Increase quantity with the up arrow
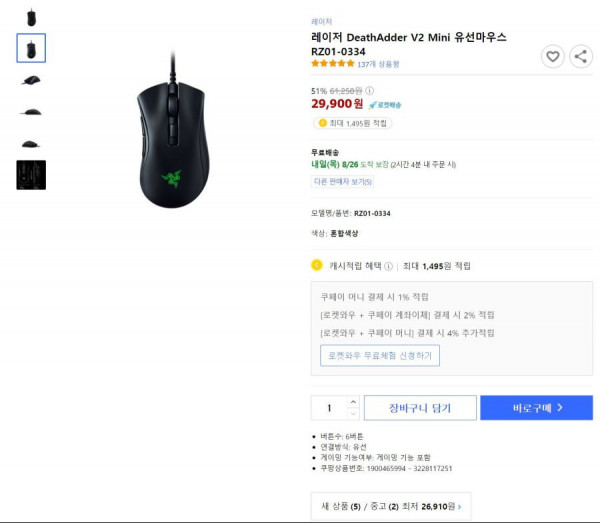The image size is (600, 523). point(353,402)
